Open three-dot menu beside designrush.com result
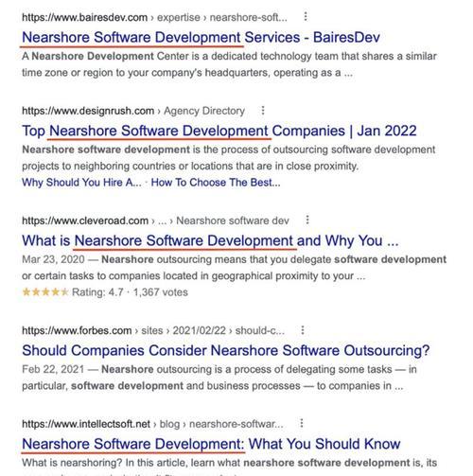The width and height of the screenshot is (473, 476). coord(263,111)
